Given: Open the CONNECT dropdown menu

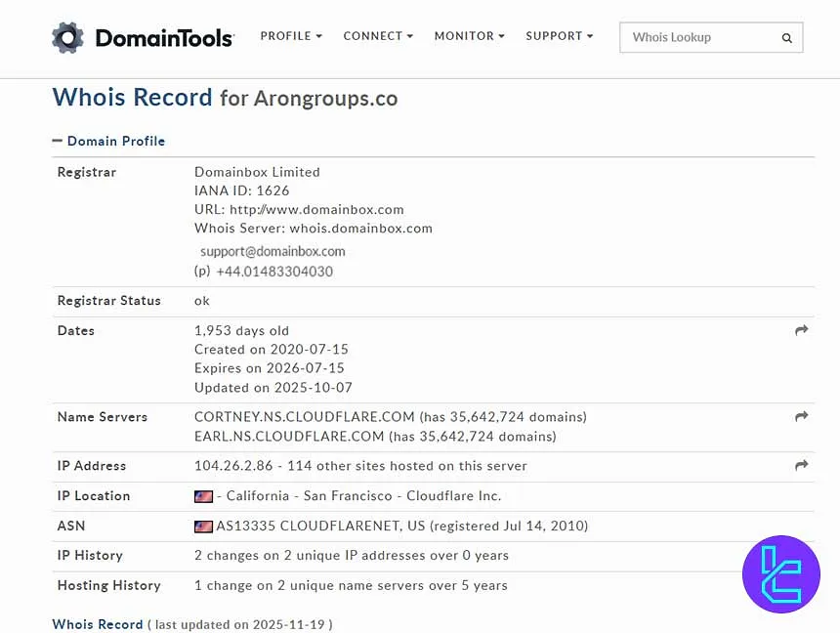Looking at the screenshot, I should pos(377,35).
